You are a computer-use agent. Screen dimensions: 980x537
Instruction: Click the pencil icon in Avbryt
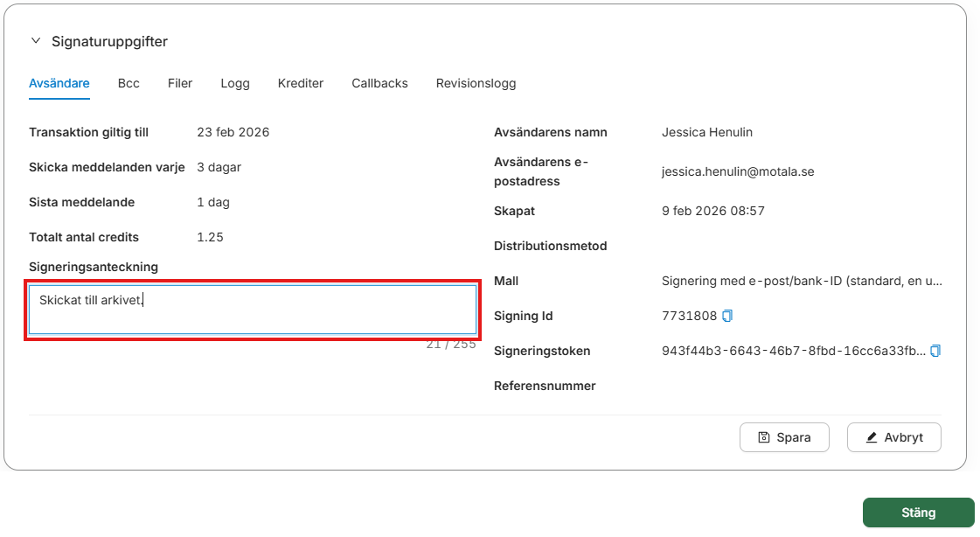(872, 437)
